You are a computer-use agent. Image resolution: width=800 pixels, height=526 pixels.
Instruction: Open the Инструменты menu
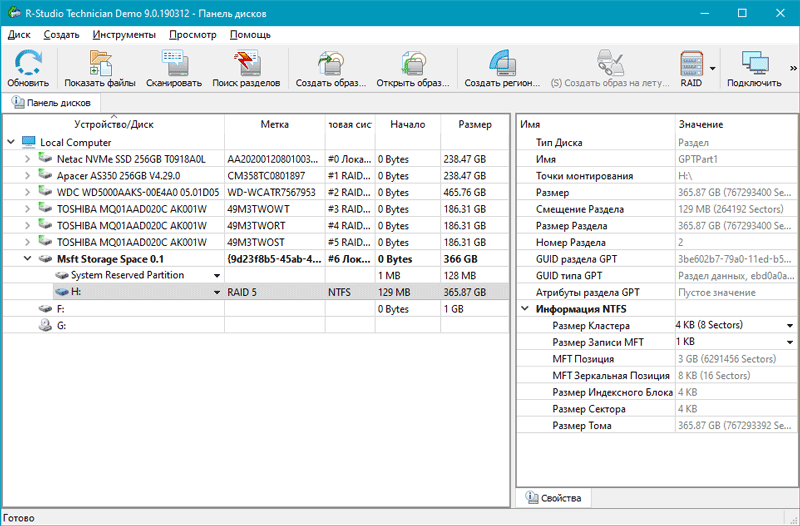point(124,35)
